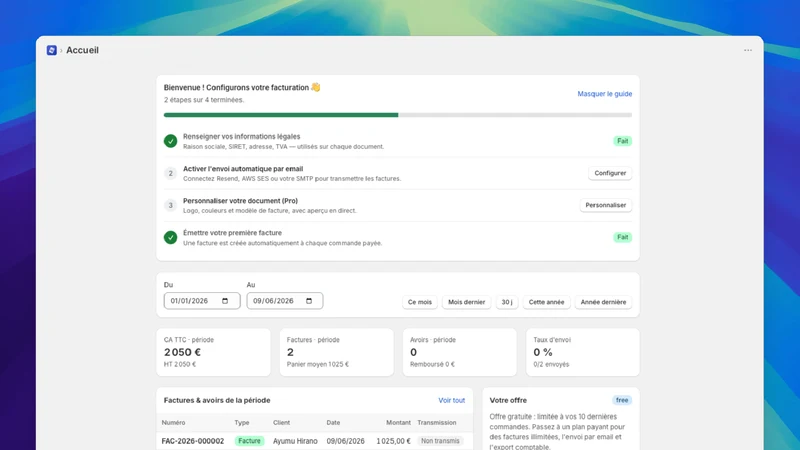The width and height of the screenshot is (800, 450).
Task: Click the Configurer button
Action: click(610, 173)
